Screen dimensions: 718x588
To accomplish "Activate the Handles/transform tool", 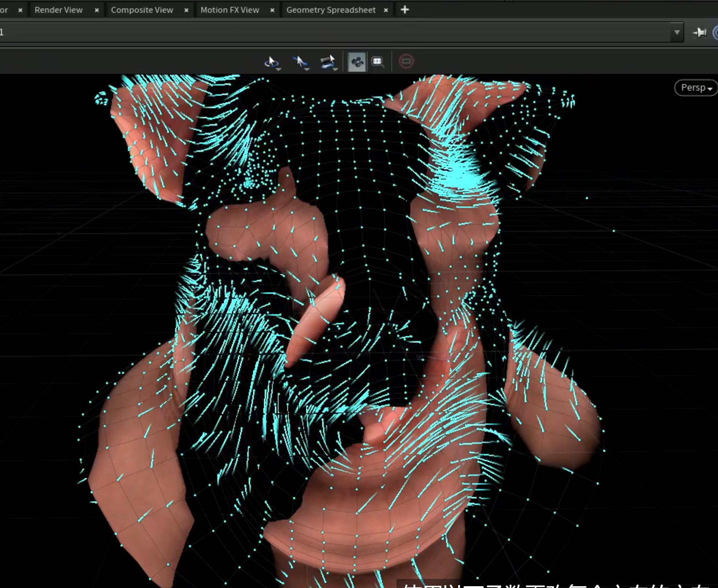I will click(x=328, y=62).
